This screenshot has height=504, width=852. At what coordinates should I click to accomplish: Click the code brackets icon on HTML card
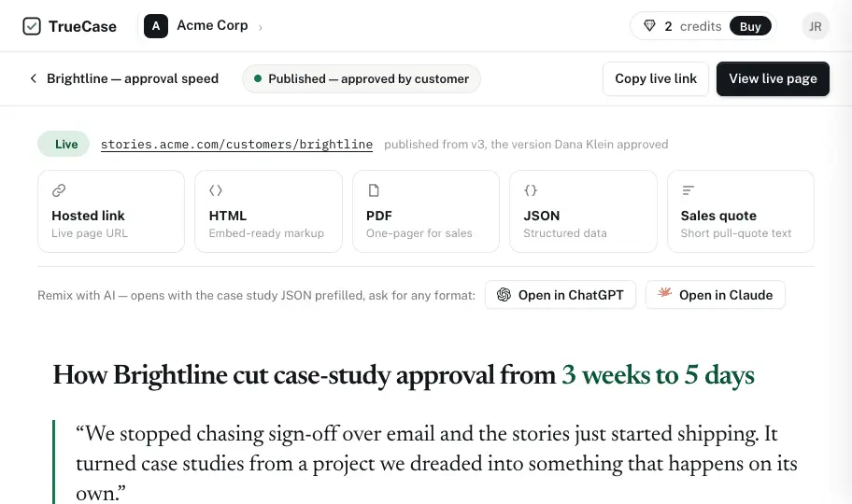coord(216,190)
